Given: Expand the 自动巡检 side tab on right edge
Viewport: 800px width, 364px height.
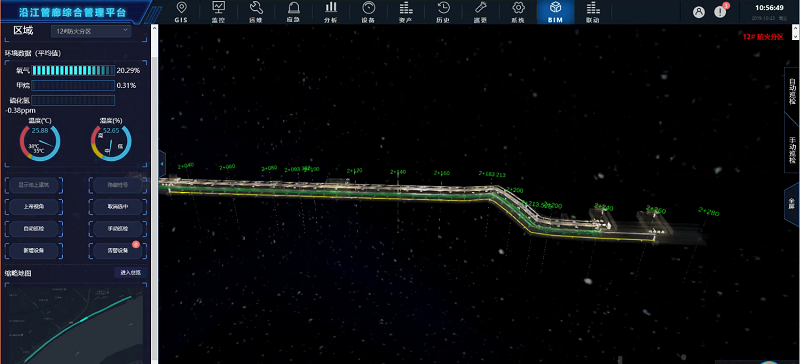Looking at the screenshot, I should pos(792,91).
